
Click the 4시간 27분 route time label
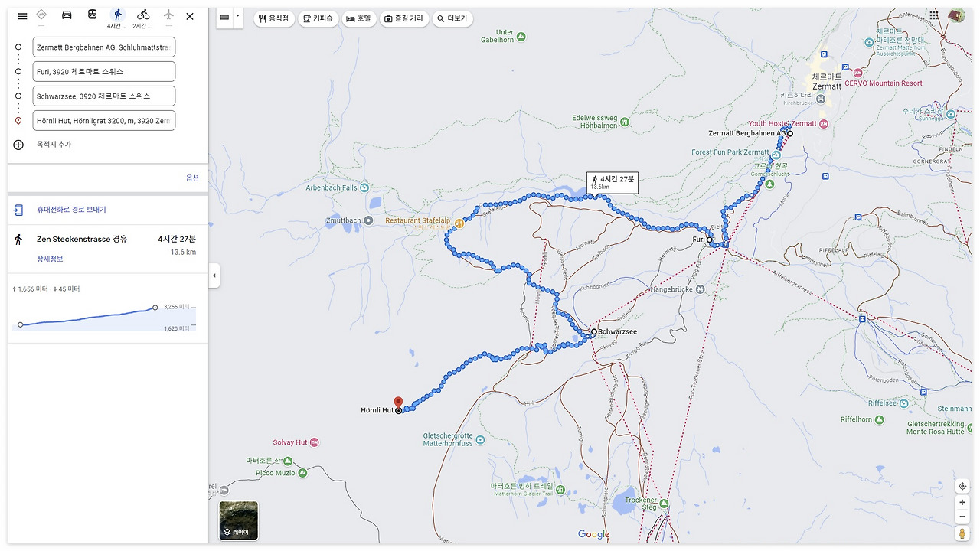[x=612, y=182]
